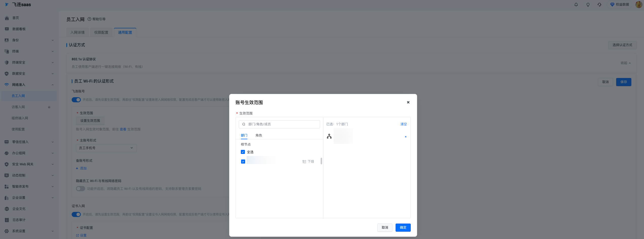Click the 企业文化 icon
The width and height of the screenshot is (644, 239).
(7, 209)
